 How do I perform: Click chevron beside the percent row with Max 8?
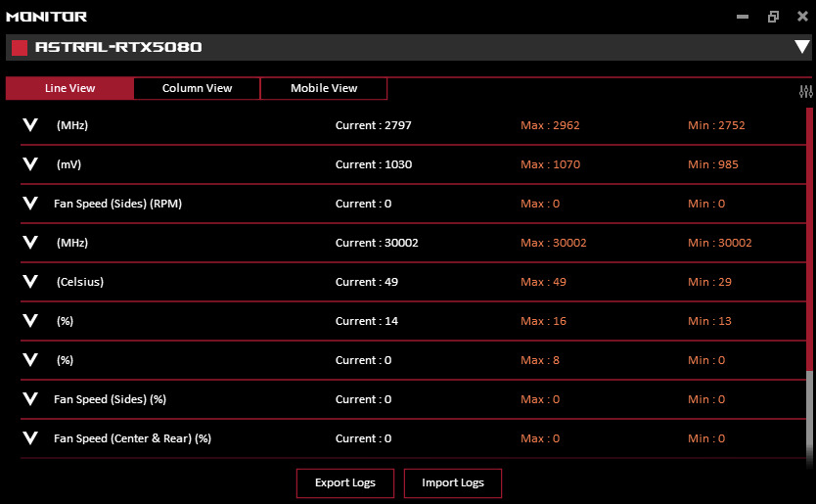(x=30, y=360)
